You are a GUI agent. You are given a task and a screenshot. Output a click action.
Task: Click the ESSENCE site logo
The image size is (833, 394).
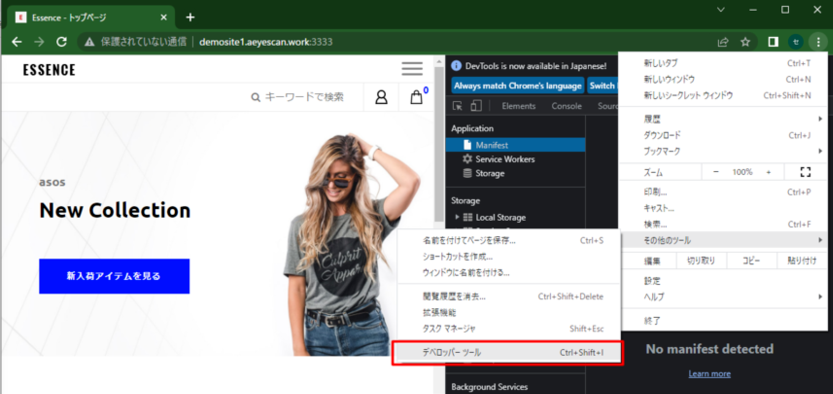(49, 70)
